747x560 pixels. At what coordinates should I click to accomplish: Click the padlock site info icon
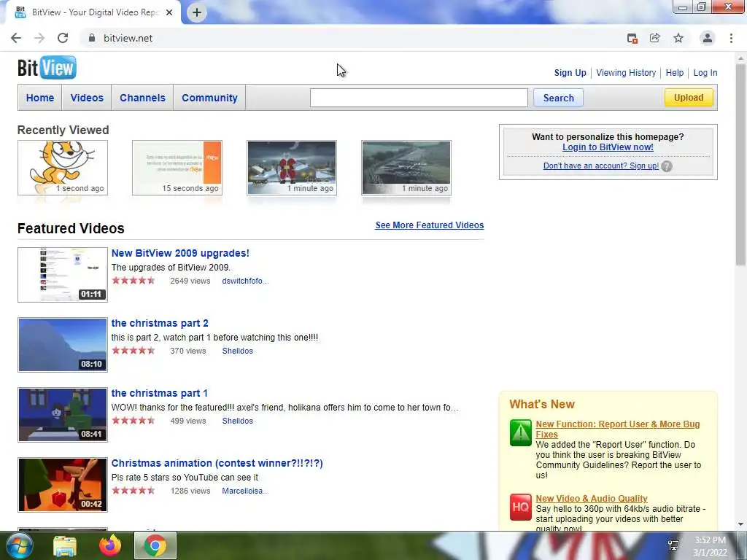point(92,38)
